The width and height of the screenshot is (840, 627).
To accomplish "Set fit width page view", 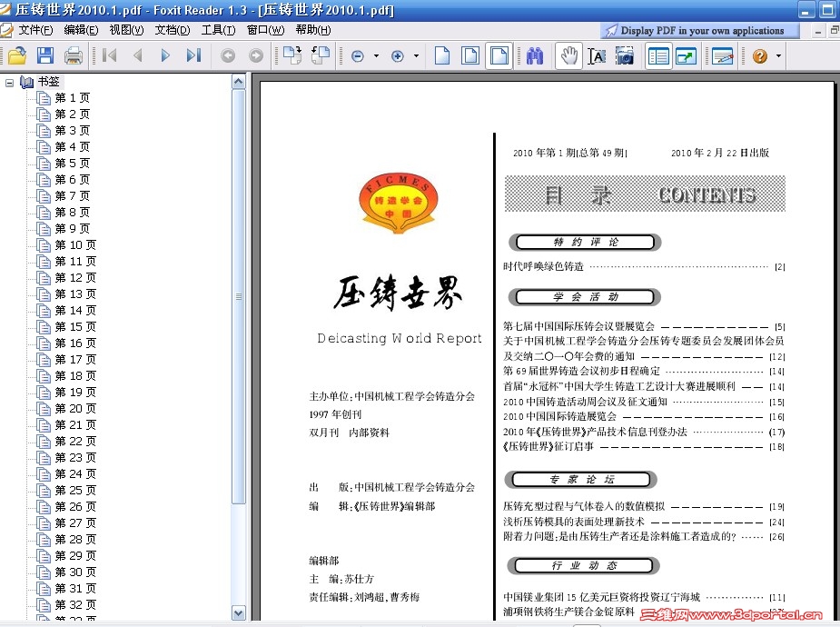I will (499, 55).
